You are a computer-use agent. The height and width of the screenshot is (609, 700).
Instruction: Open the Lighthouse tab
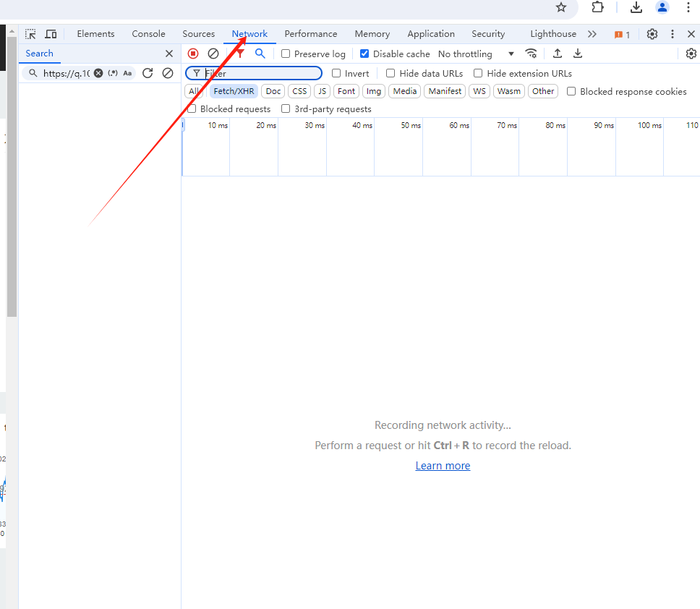pyautogui.click(x=553, y=34)
